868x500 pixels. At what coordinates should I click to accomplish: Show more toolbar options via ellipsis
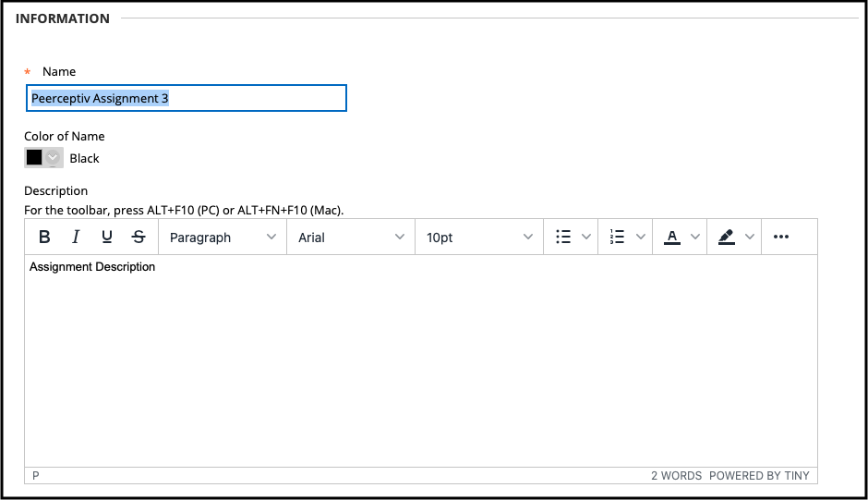point(781,238)
